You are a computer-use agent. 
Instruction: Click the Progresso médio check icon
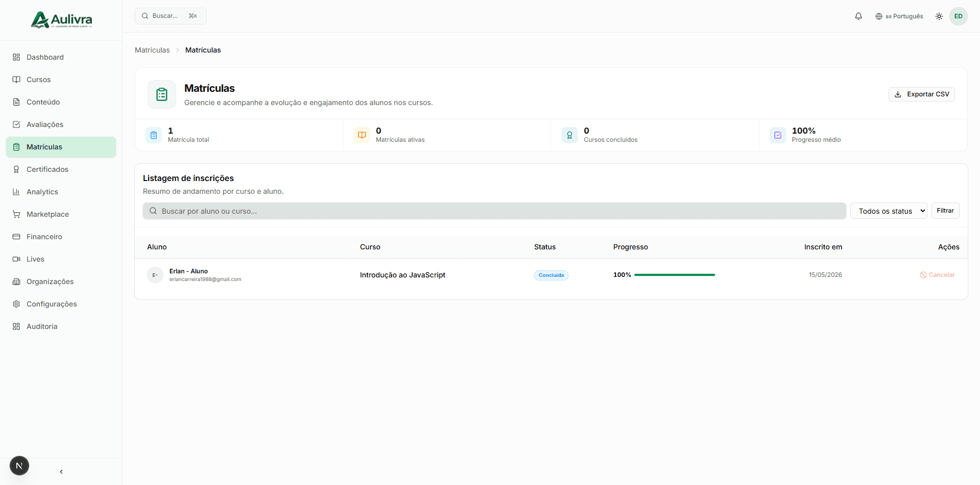tap(778, 135)
